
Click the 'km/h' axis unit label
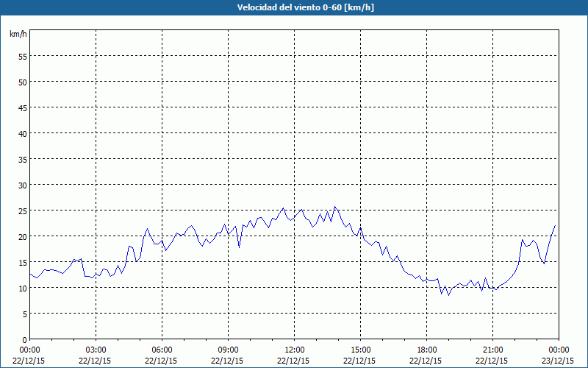pos(18,34)
